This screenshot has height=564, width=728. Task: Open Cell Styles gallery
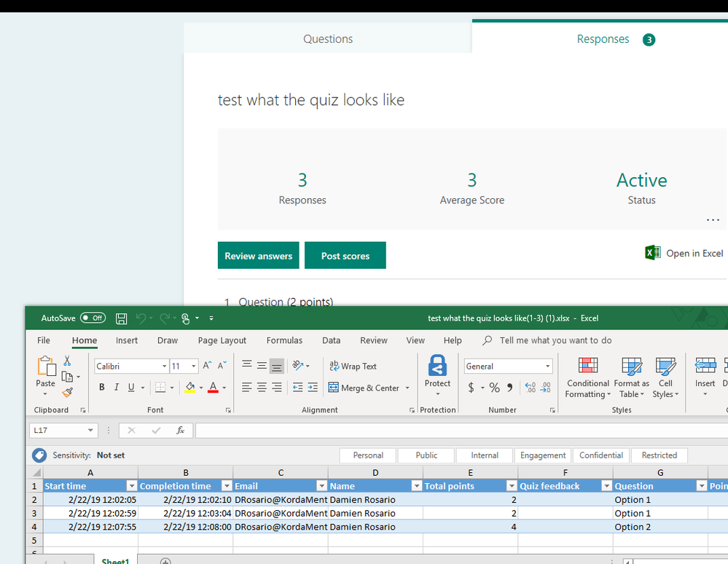coord(665,377)
